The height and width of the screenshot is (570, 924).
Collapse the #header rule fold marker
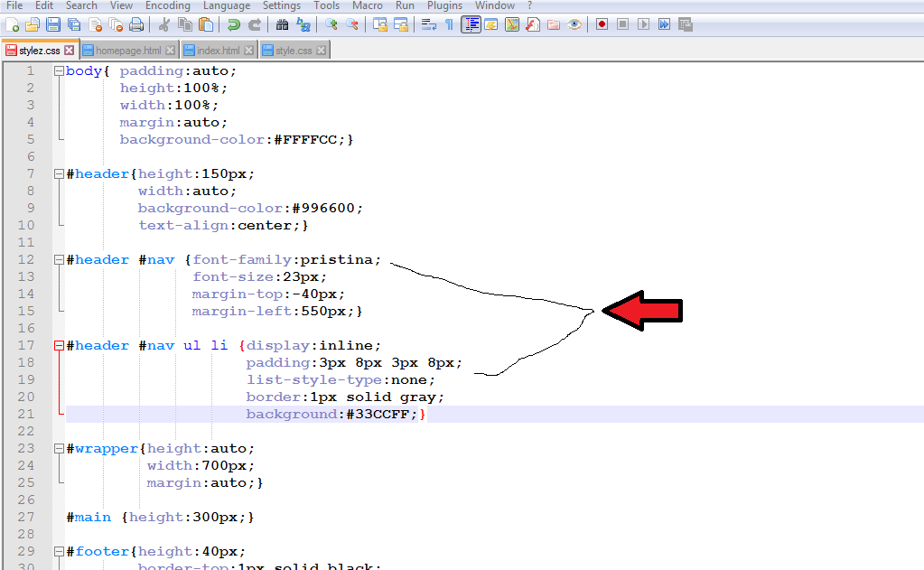[x=58, y=173]
